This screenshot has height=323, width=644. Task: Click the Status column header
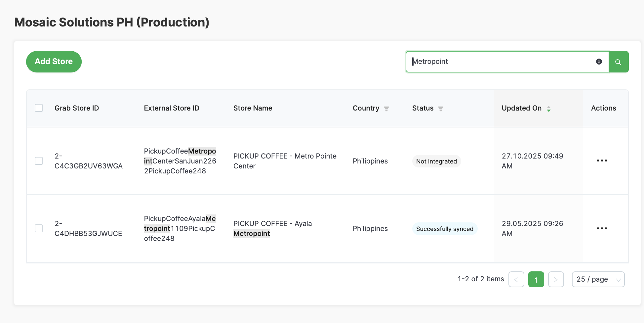click(x=423, y=108)
